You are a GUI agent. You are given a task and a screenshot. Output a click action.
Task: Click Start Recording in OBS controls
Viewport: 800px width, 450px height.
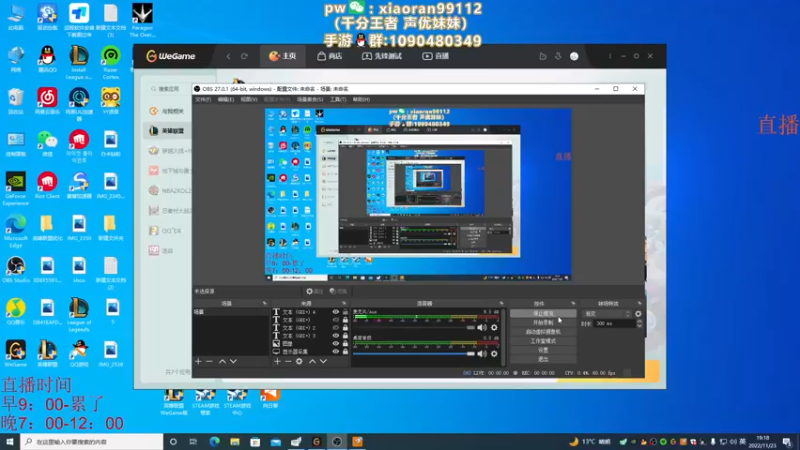pos(543,323)
